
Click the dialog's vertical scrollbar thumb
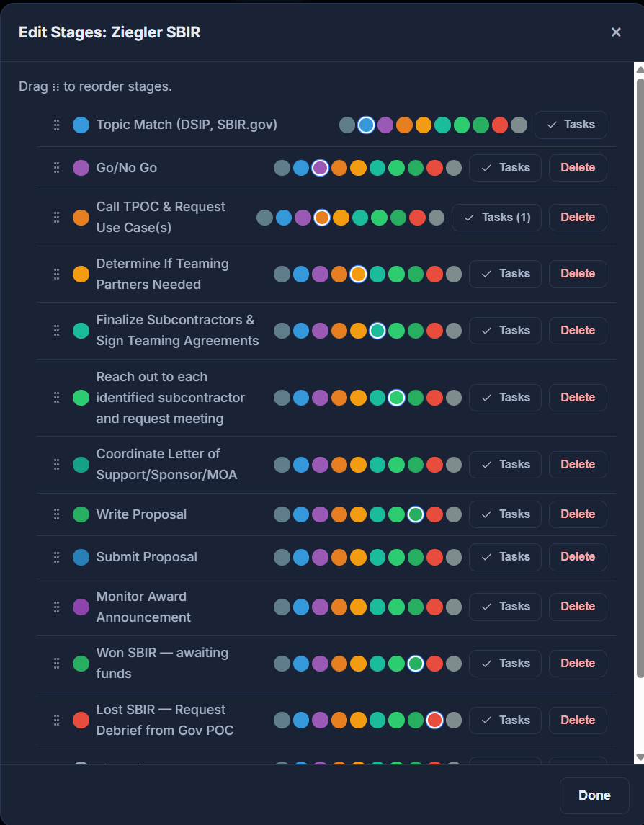point(640,378)
